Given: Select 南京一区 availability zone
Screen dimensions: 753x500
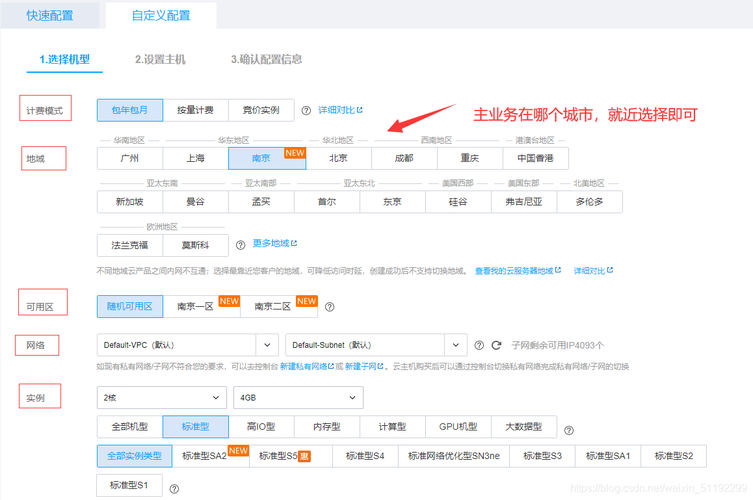Looking at the screenshot, I should (202, 306).
